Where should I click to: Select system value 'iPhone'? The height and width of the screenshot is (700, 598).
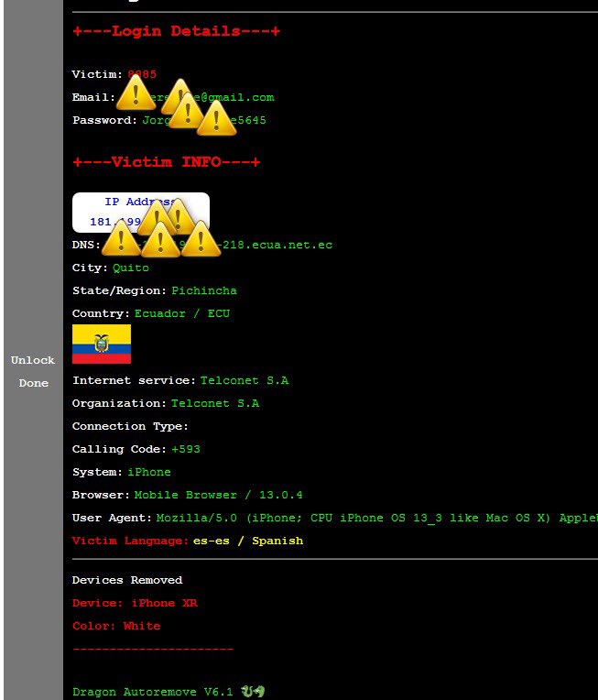pyautogui.click(x=149, y=472)
